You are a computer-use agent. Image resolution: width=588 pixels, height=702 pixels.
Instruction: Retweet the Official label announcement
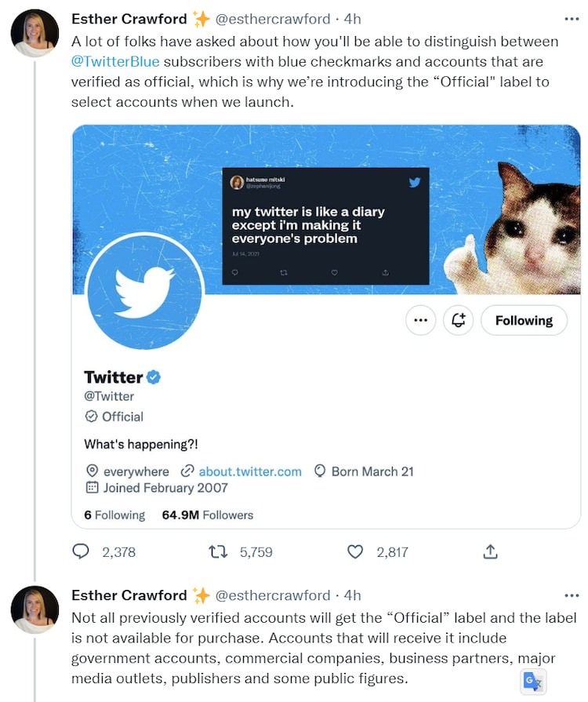point(218,552)
